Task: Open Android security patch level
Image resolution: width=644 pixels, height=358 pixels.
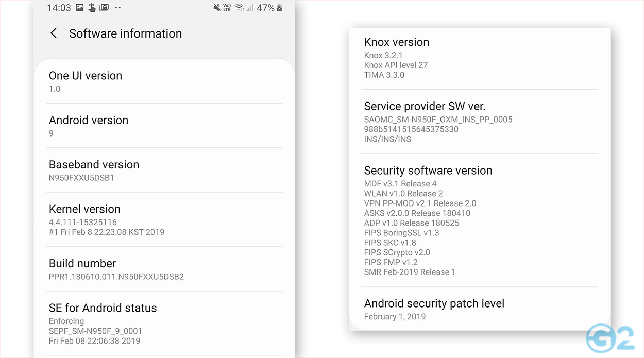Action: (480, 309)
